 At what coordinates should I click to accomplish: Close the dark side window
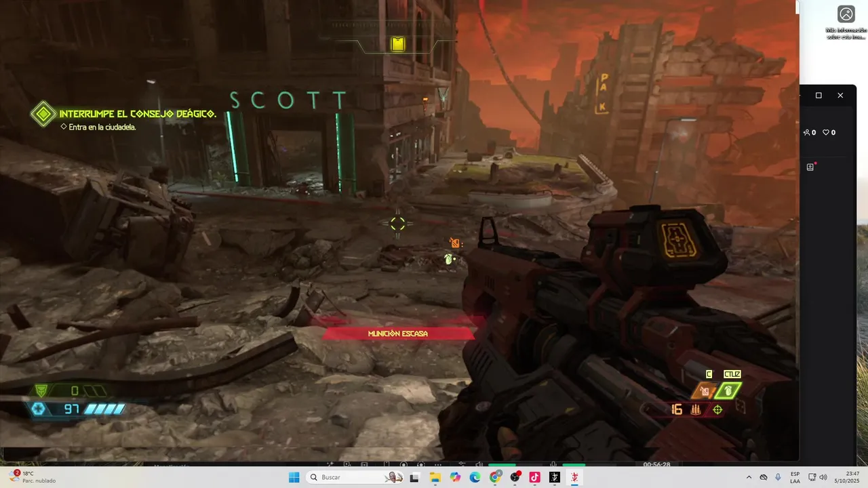click(840, 96)
